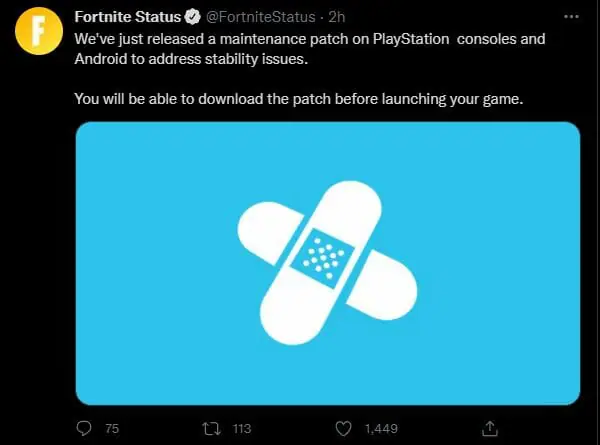The image size is (600, 445).
Task: Click the maintenance patch announcement text
Action: 310,49
